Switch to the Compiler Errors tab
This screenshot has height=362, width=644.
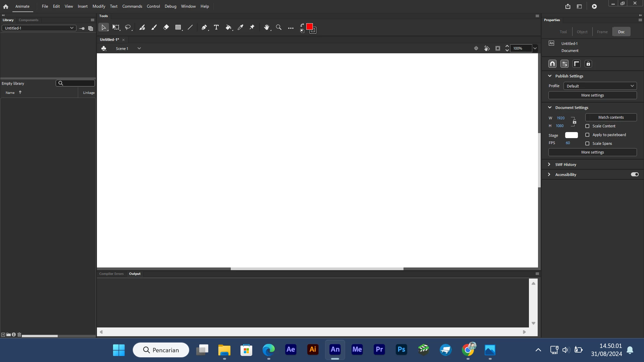[x=111, y=274]
